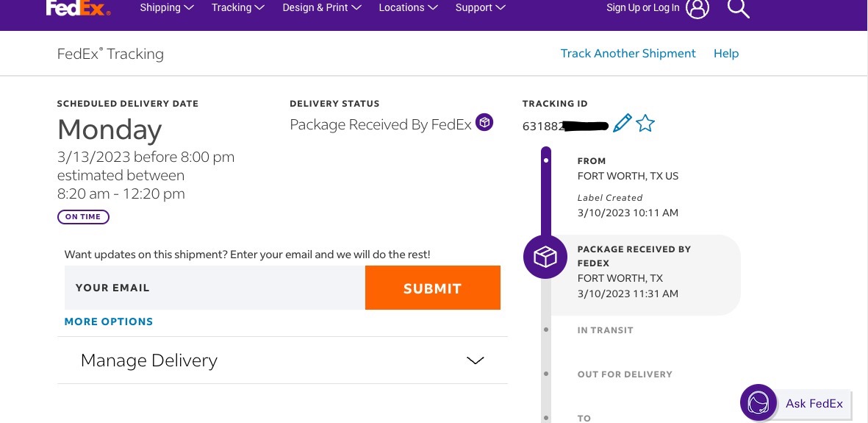This screenshot has height=423, width=868.
Task: Open the Locations menu
Action: pos(408,8)
